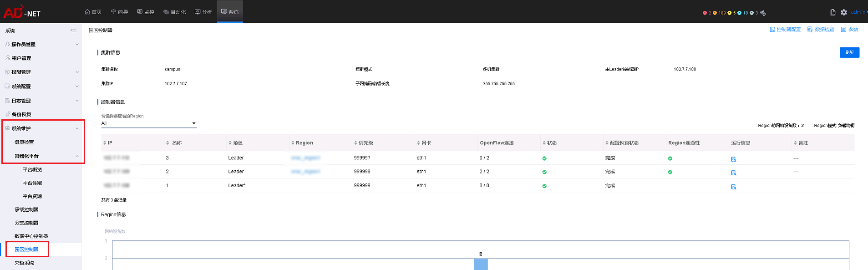Click priority value 999997
Image resolution: width=868 pixels, height=270 pixels.
362,158
